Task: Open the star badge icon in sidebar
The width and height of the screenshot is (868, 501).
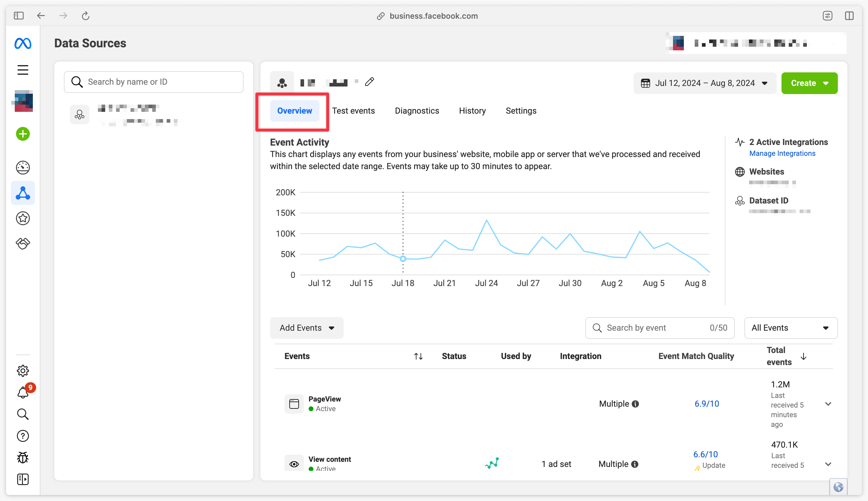Action: [23, 218]
